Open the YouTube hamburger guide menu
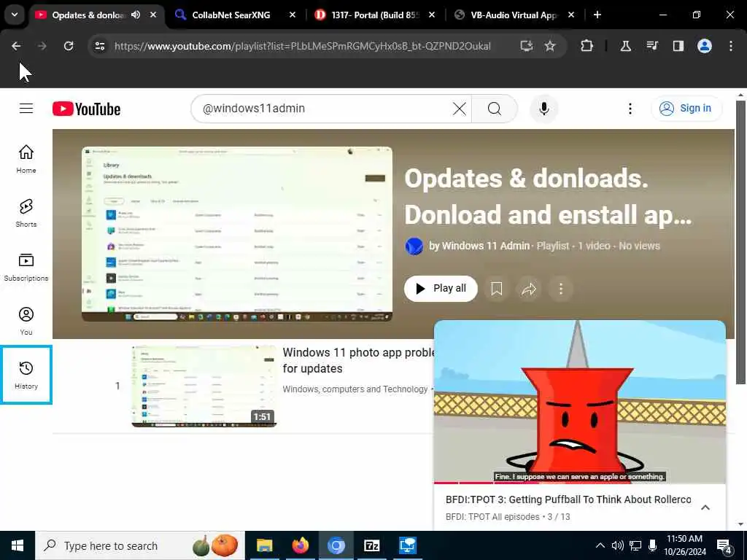747x560 pixels. [26, 109]
